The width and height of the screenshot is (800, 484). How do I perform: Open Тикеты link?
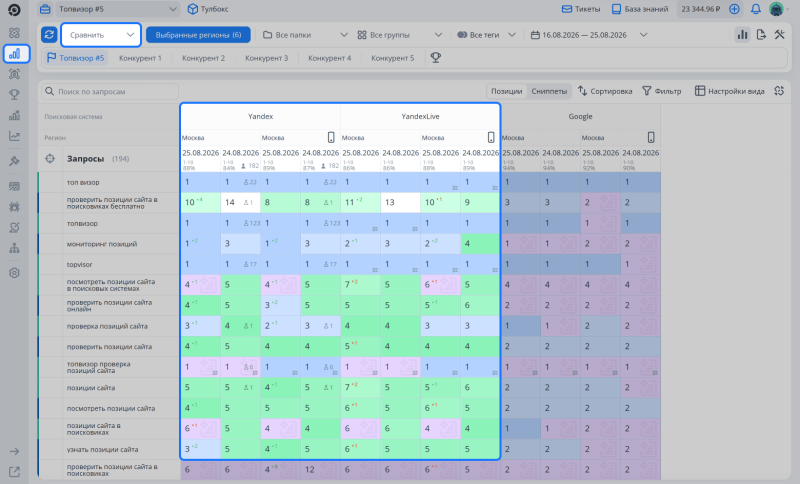(x=581, y=9)
